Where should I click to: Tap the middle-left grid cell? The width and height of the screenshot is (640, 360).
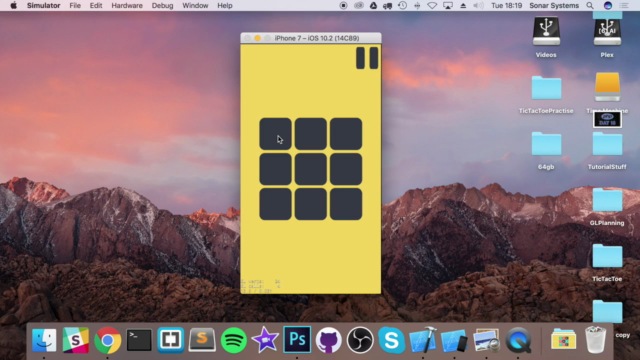pos(276,169)
